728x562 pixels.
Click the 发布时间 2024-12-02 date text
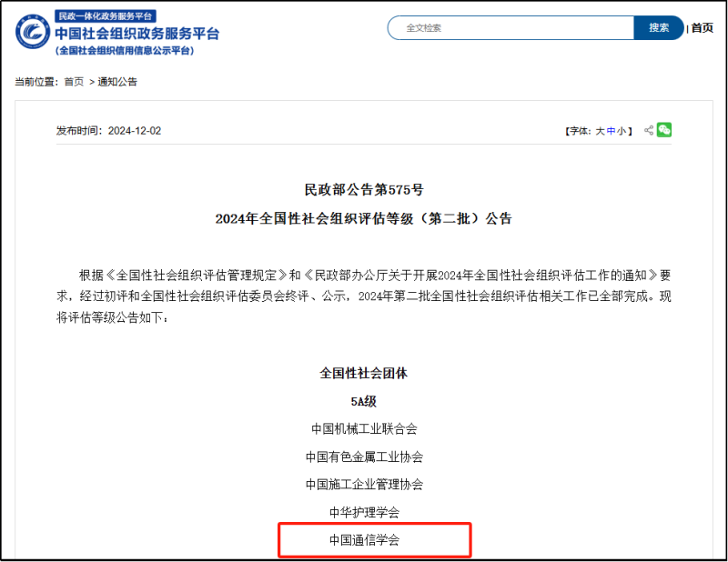(108, 131)
